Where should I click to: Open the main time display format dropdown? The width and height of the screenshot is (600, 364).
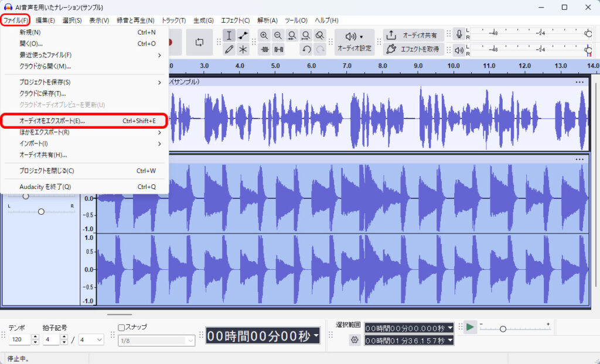tap(316, 336)
